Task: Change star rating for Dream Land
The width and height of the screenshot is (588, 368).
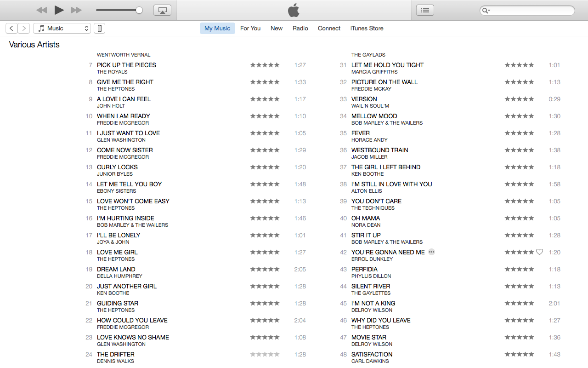Action: pyautogui.click(x=265, y=269)
